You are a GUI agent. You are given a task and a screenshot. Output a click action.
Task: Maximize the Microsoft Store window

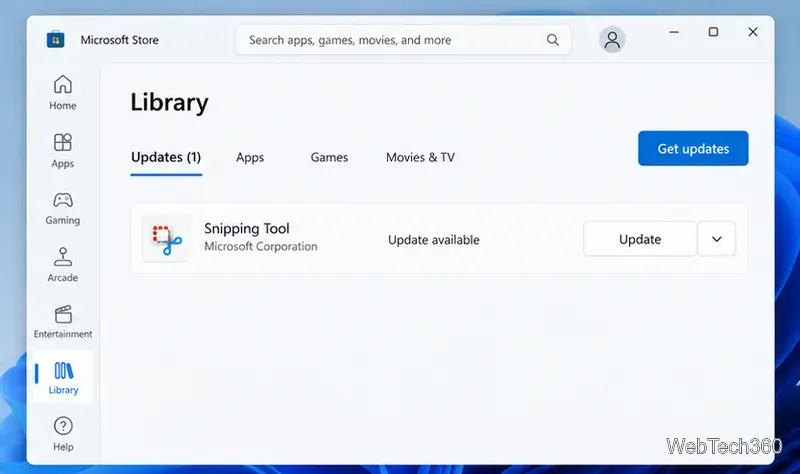[x=713, y=32]
